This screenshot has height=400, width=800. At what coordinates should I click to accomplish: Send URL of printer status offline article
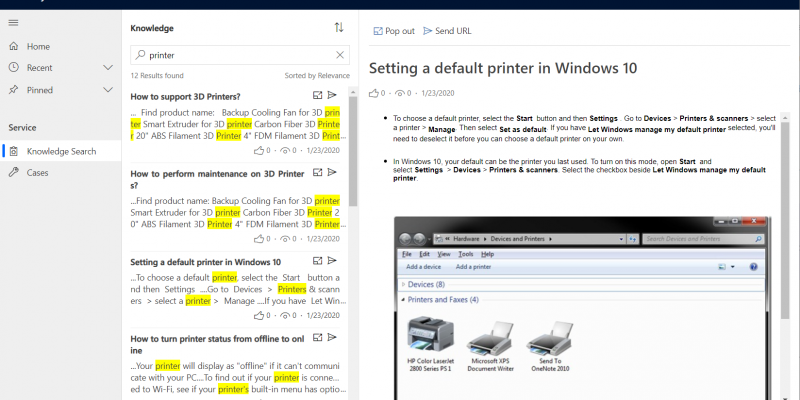click(332, 337)
